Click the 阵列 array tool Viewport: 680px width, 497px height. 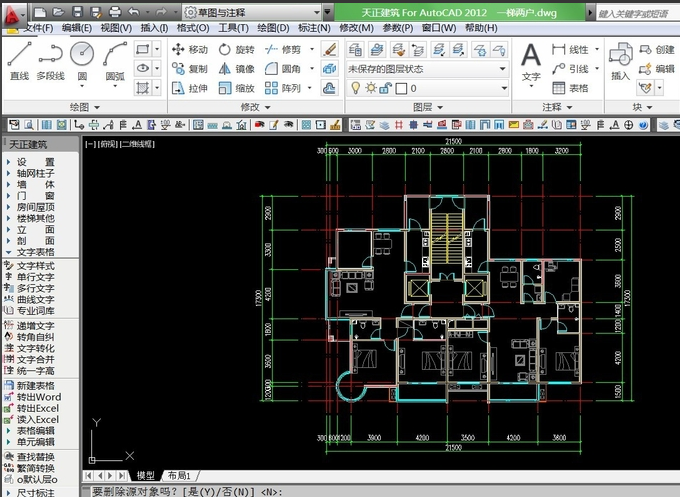[283, 88]
